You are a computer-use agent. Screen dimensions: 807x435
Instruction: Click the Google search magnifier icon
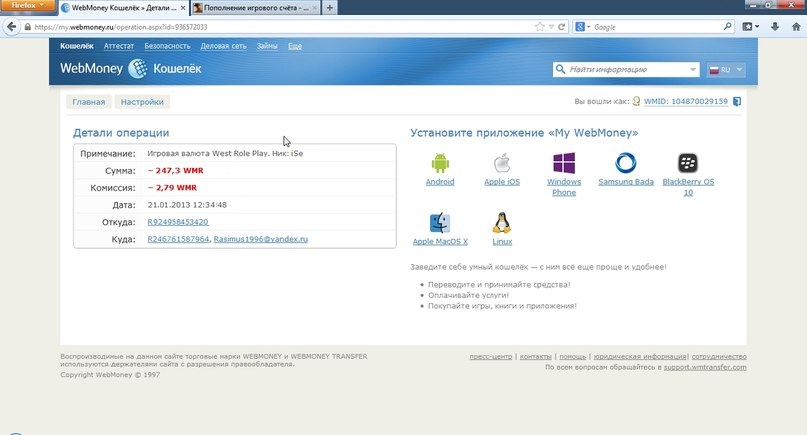(727, 26)
